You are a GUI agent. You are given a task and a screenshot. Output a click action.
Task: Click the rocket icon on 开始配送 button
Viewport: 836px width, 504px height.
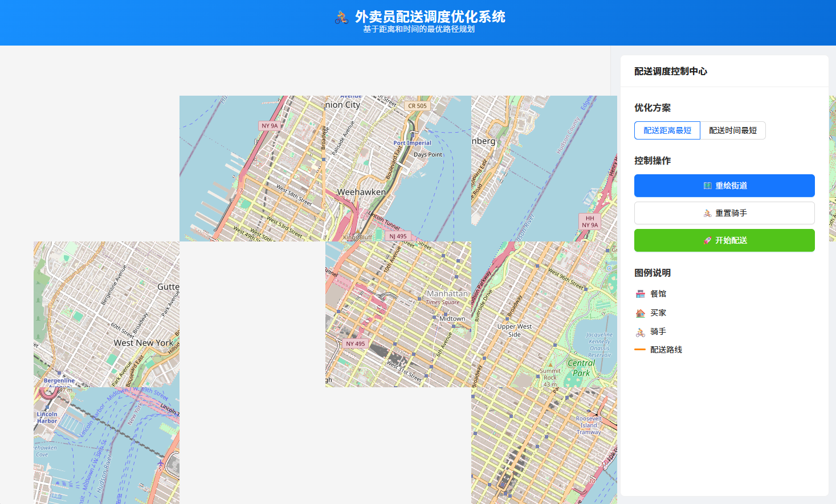[x=707, y=240]
